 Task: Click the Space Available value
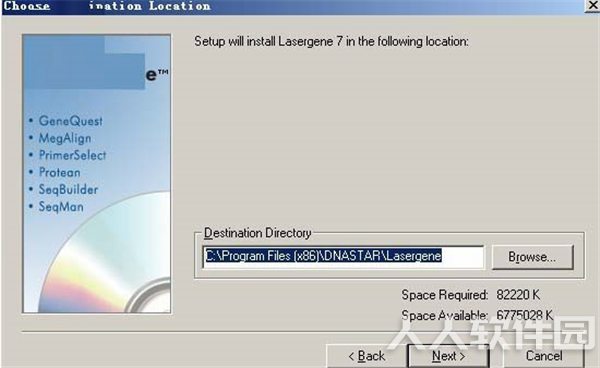[525, 315]
